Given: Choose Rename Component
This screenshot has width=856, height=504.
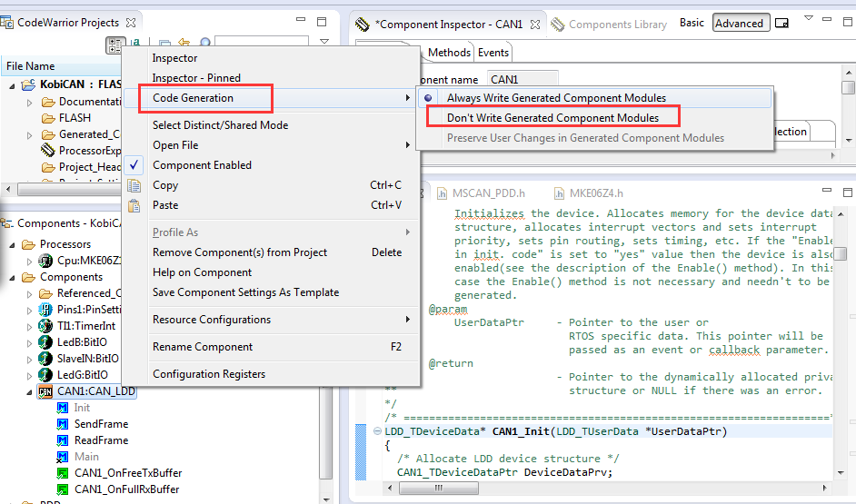Looking at the screenshot, I should 272,347.
